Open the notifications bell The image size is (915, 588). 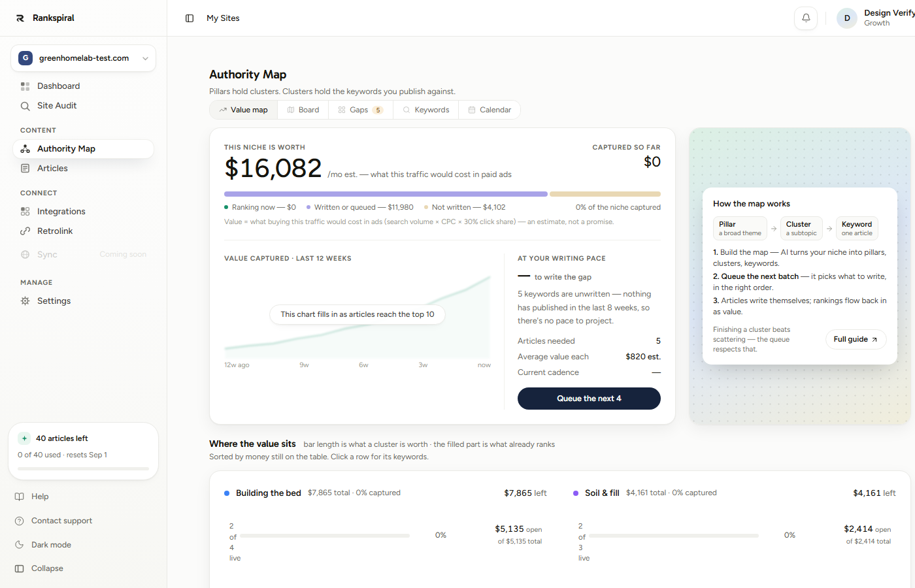806,18
